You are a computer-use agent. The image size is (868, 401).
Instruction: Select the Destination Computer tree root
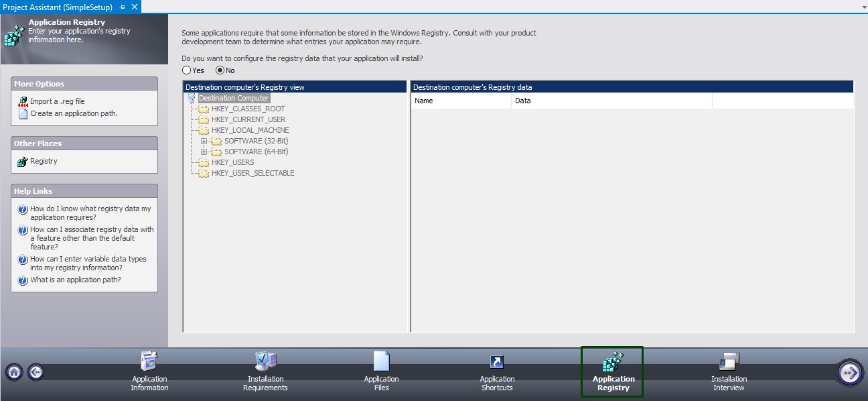point(233,97)
